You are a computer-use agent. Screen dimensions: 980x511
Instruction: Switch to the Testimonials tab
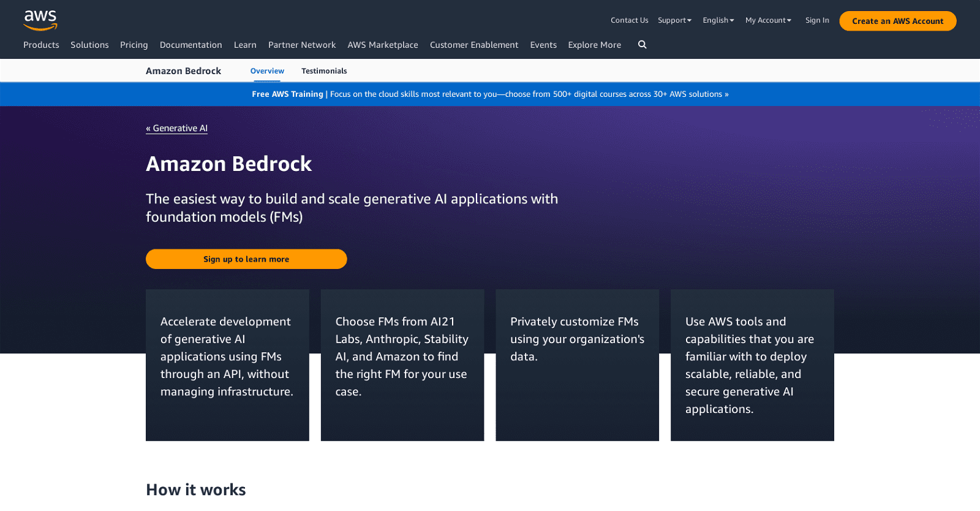click(x=324, y=71)
